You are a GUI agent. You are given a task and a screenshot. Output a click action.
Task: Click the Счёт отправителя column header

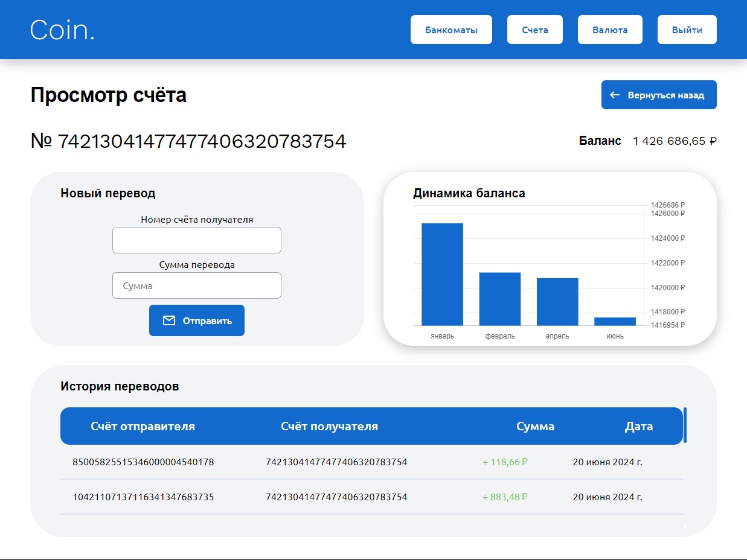click(143, 426)
